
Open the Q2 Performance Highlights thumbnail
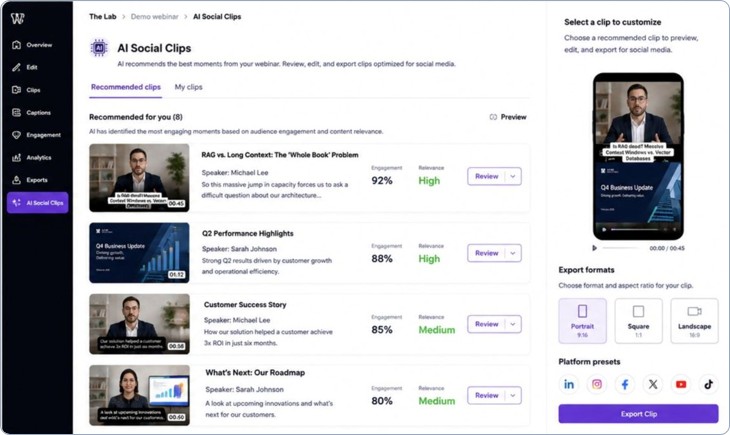coord(139,253)
